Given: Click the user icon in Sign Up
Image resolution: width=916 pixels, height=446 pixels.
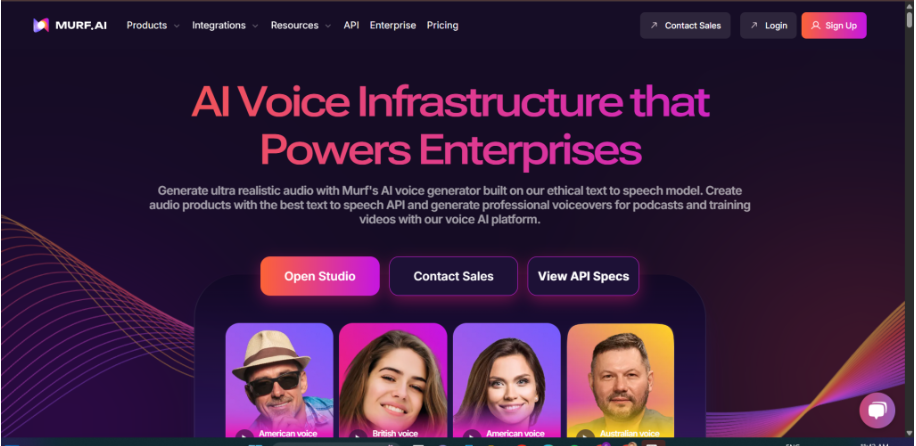Looking at the screenshot, I should point(816,25).
